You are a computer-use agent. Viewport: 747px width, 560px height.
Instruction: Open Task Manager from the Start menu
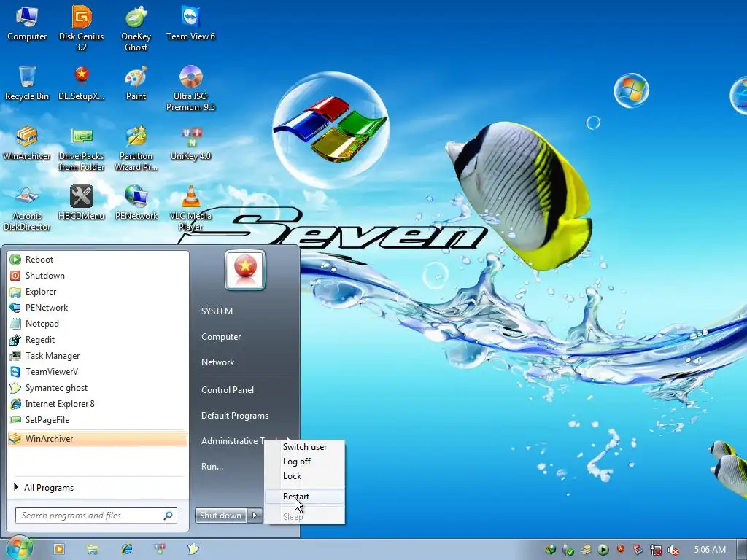tap(98, 356)
